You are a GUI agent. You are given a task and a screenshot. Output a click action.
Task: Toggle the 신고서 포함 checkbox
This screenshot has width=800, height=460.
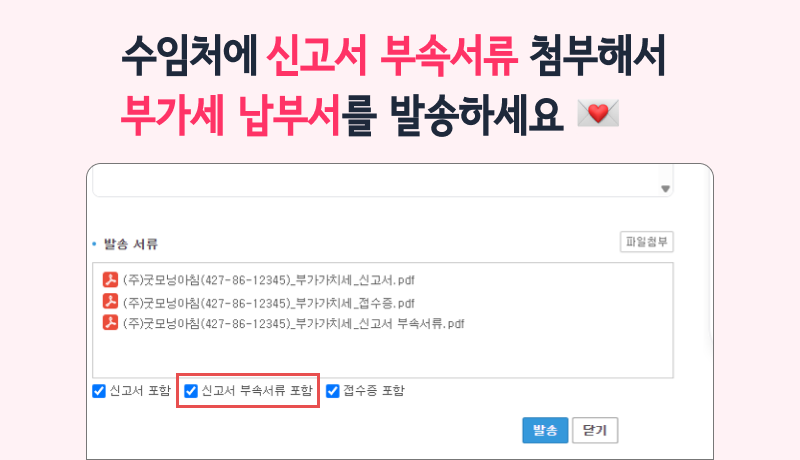[x=99, y=391]
